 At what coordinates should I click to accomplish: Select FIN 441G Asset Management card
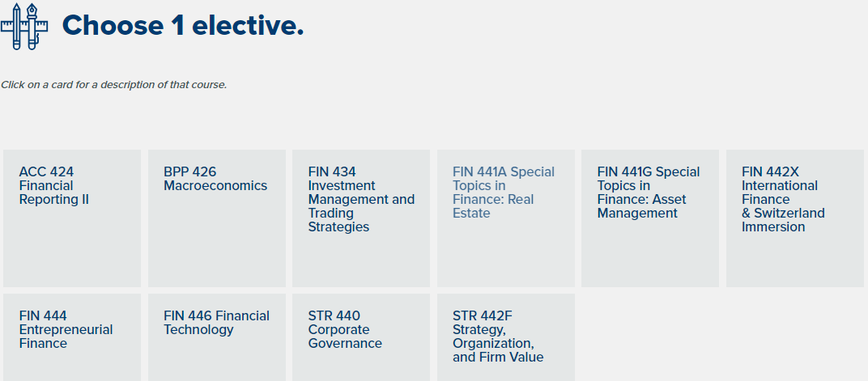[650, 218]
